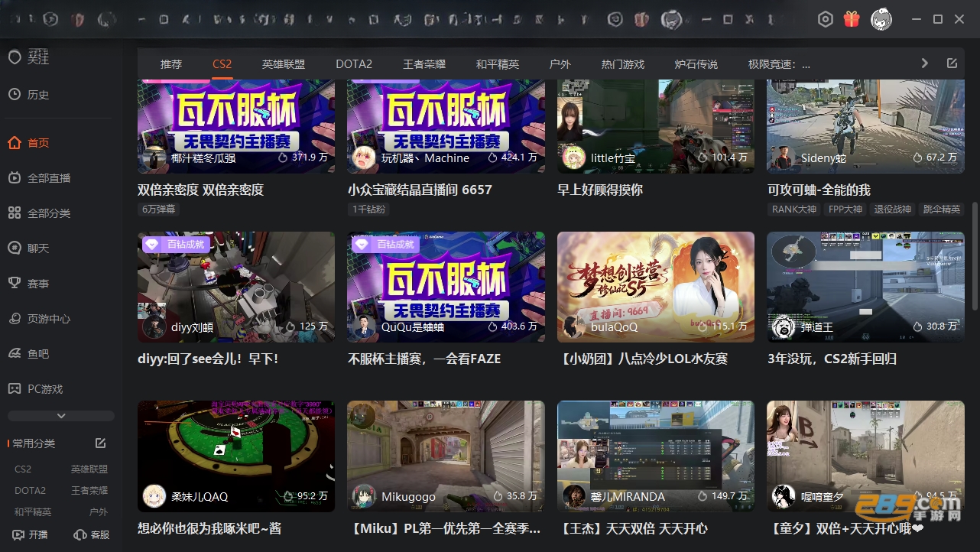Open title 想必你也很为我啄米吧~酱
The width and height of the screenshot is (980, 552).
209,528
